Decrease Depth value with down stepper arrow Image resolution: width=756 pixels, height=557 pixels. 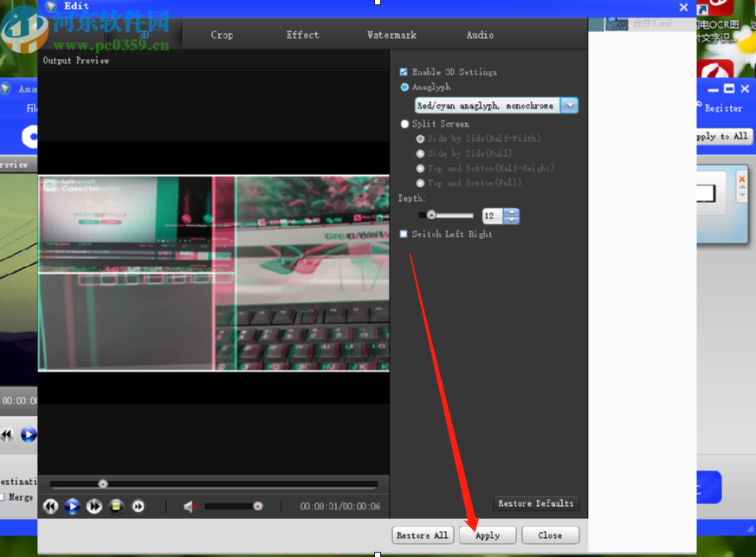pos(511,220)
